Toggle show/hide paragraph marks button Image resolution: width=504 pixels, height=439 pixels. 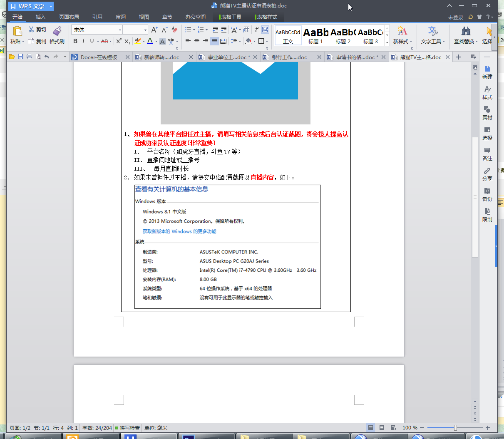coord(256,30)
